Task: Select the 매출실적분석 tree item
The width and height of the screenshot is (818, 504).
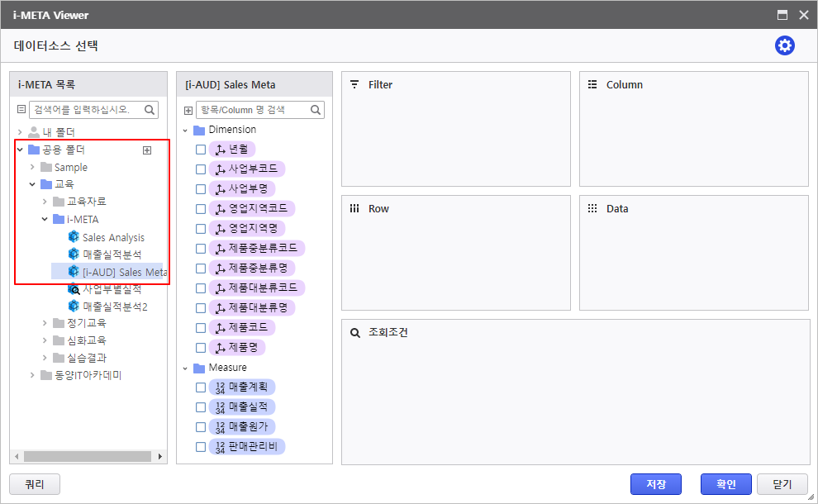Action: coord(112,254)
